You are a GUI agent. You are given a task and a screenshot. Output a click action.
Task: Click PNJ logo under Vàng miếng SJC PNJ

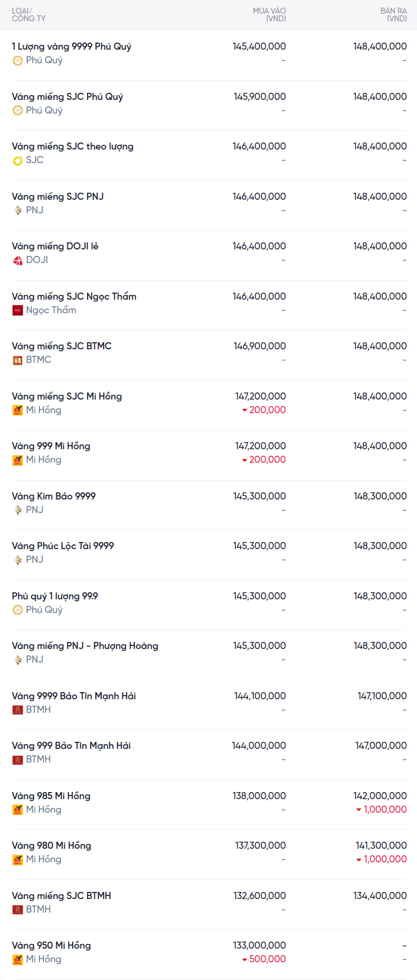tap(18, 210)
